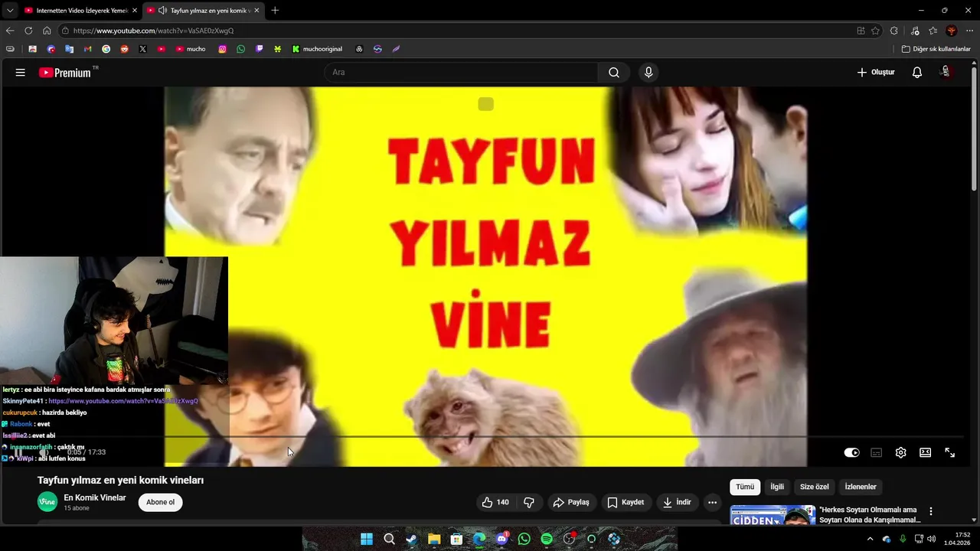Go back in browser history
The height and width of the screenshot is (551, 980).
coord(10,31)
